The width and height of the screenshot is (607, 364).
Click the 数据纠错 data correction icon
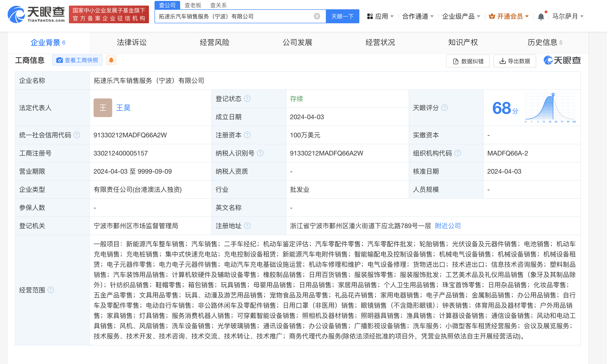(x=456, y=61)
